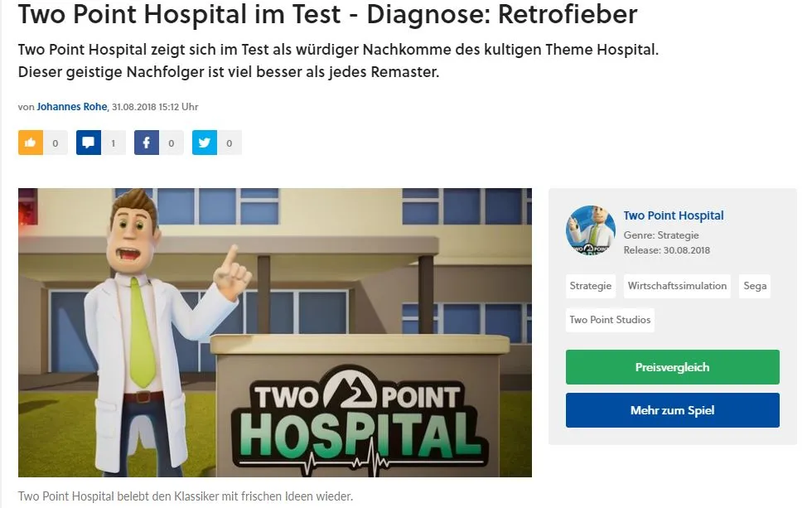Click the article headline about Retrofieber
The width and height of the screenshot is (812, 508).
tap(328, 14)
